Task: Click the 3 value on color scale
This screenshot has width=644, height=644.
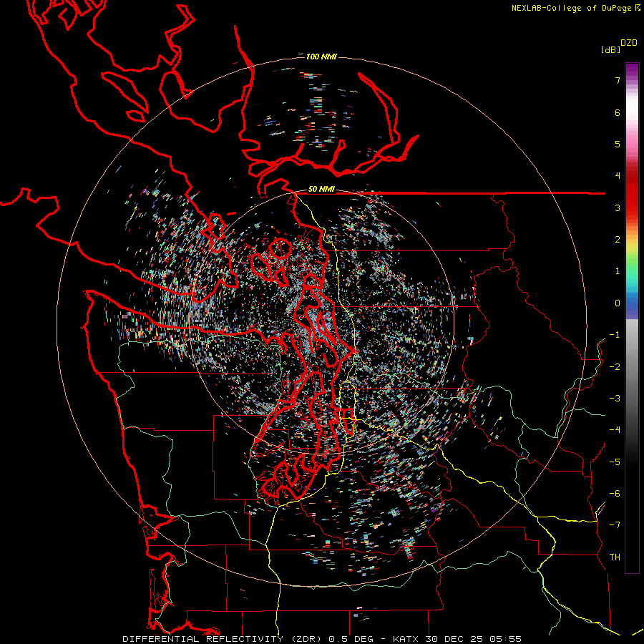Action: [618, 208]
